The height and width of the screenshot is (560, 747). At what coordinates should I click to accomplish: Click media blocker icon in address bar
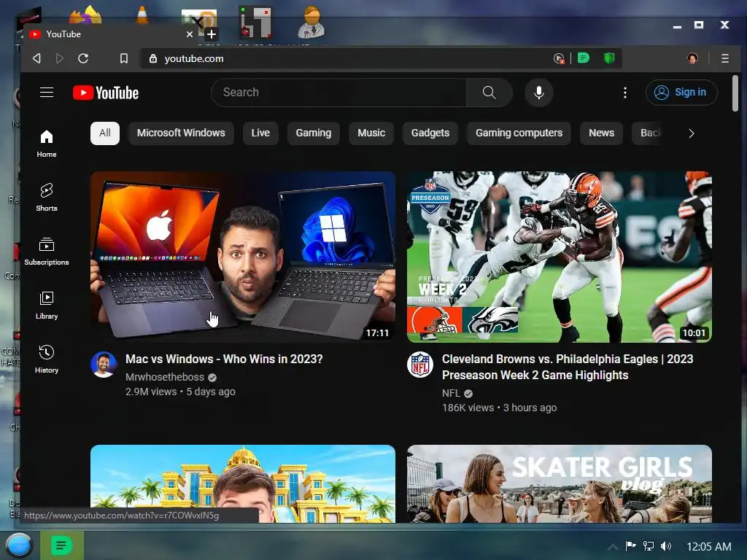559,58
